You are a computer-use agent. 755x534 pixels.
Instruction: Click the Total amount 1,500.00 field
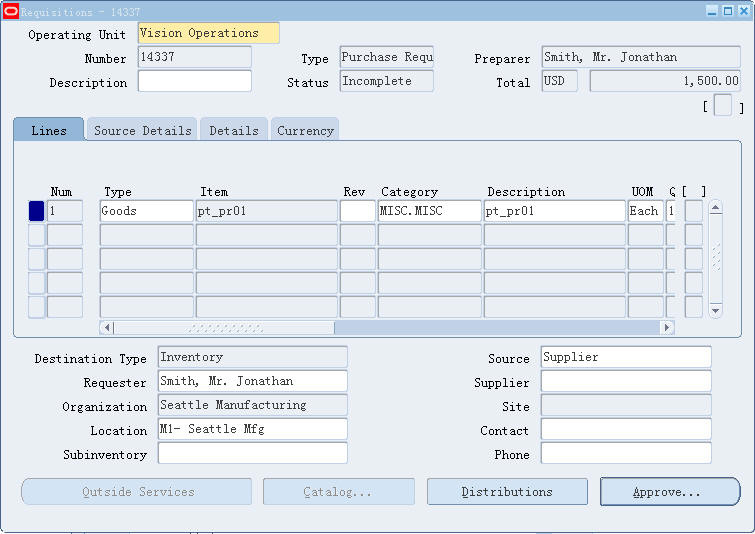coord(665,81)
